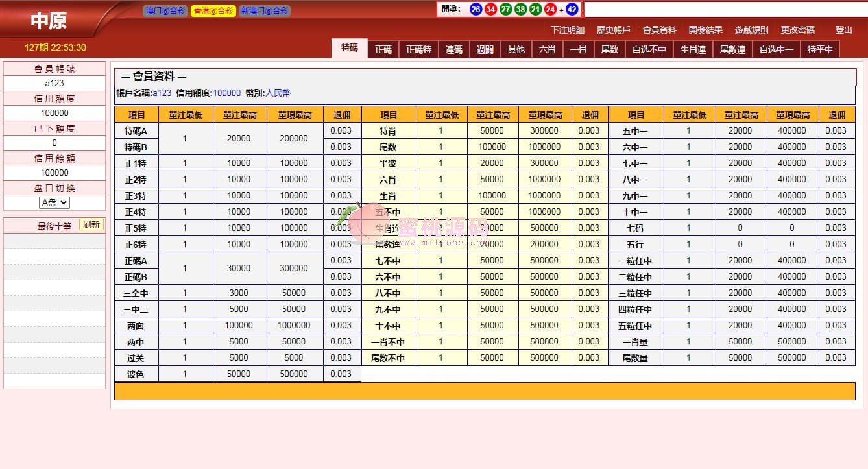
Task: Click the green number 21 result ball
Action: (536, 9)
